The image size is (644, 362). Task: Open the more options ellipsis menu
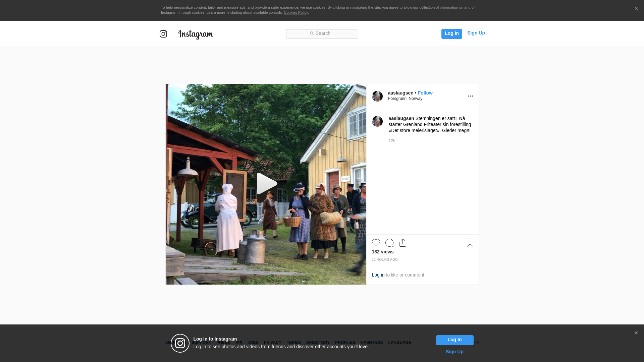click(x=470, y=96)
